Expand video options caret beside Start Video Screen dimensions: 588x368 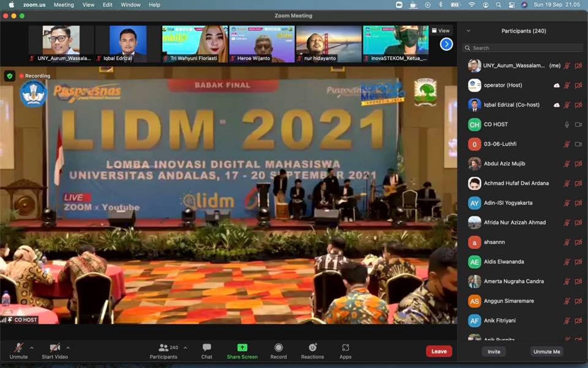pyautogui.click(x=68, y=348)
